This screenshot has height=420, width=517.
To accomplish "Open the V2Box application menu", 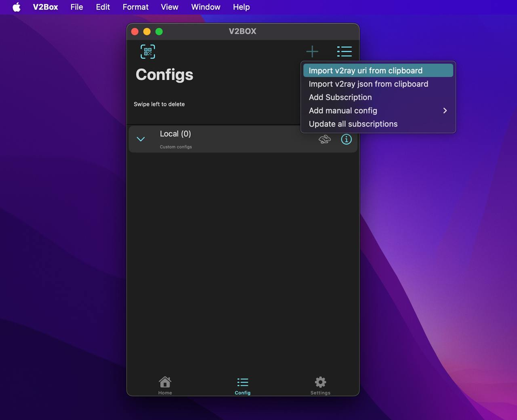I will [46, 7].
